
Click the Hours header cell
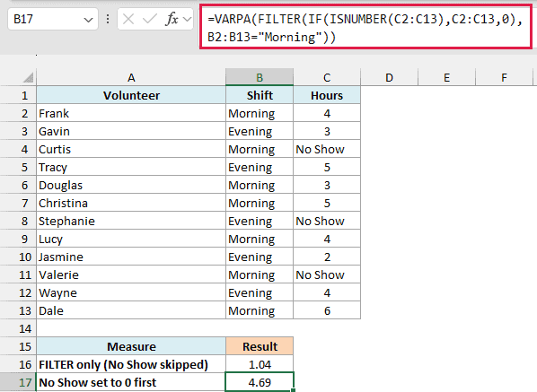point(327,95)
